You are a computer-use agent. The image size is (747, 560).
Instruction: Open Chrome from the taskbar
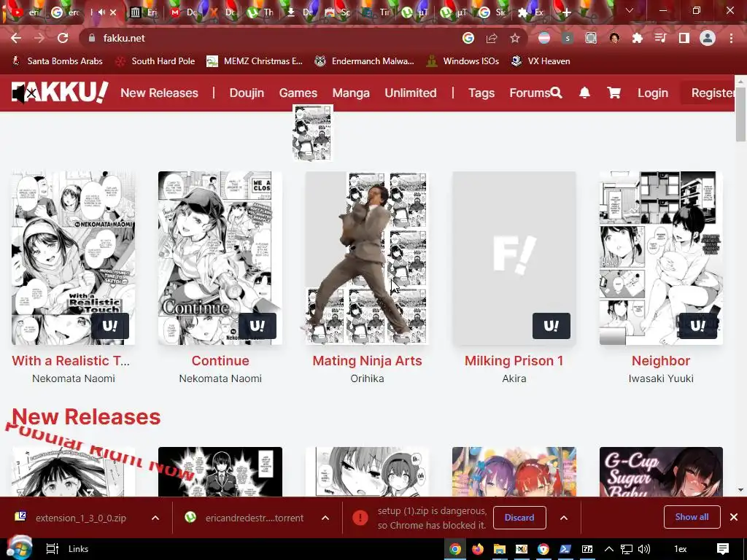coord(455,549)
